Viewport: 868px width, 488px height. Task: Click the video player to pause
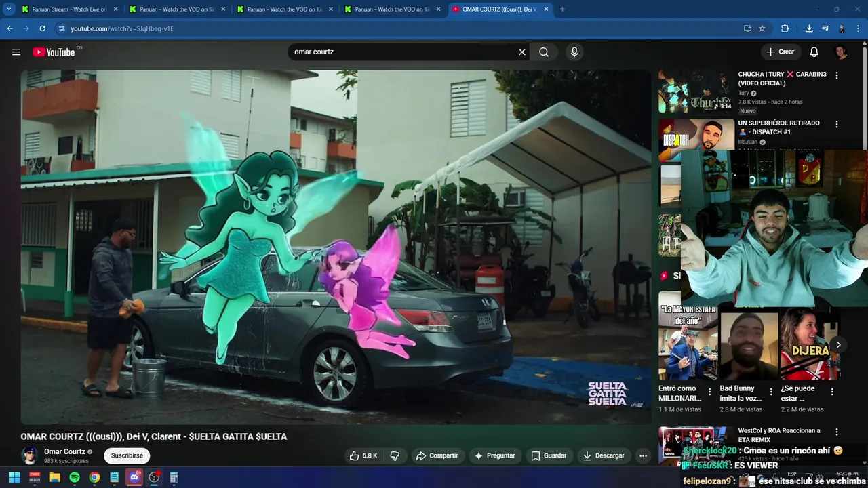click(x=336, y=247)
